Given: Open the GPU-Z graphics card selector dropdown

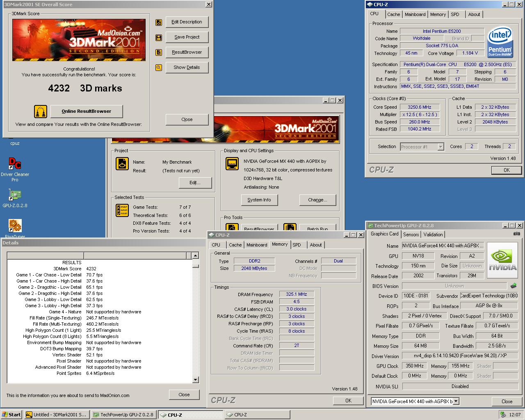Looking at the screenshot, I should (x=456, y=402).
